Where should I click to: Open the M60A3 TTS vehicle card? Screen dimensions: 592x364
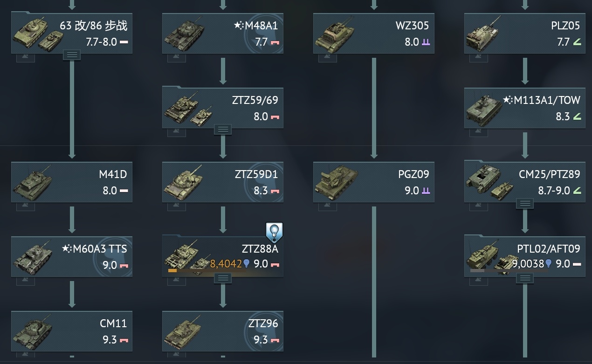pyautogui.click(x=72, y=256)
